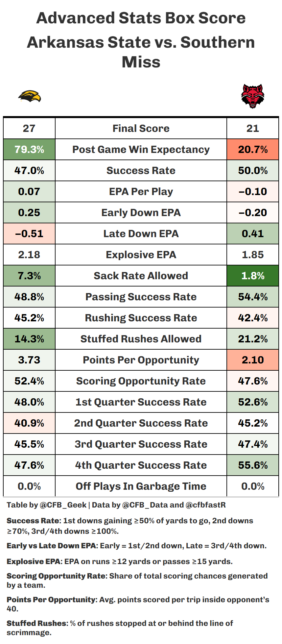Click the Points Per Opportunity row label
The height and width of the screenshot is (644, 282).
point(141,360)
